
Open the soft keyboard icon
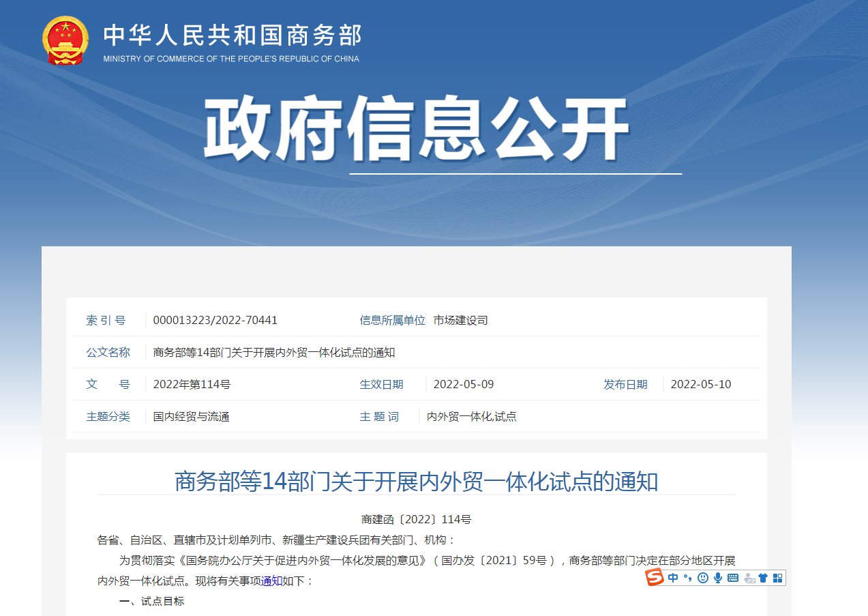733,578
